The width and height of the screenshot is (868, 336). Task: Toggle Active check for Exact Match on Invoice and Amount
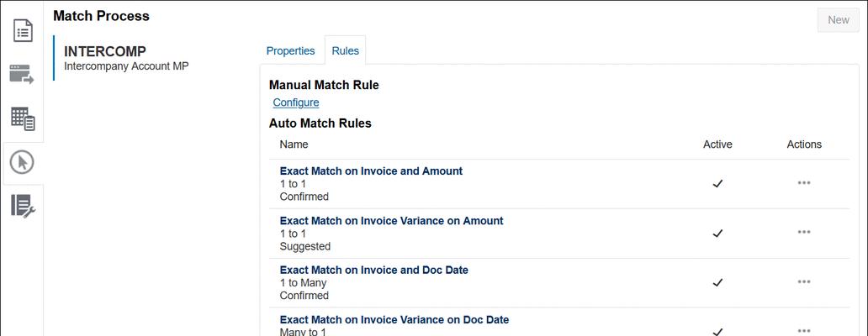pyautogui.click(x=717, y=184)
